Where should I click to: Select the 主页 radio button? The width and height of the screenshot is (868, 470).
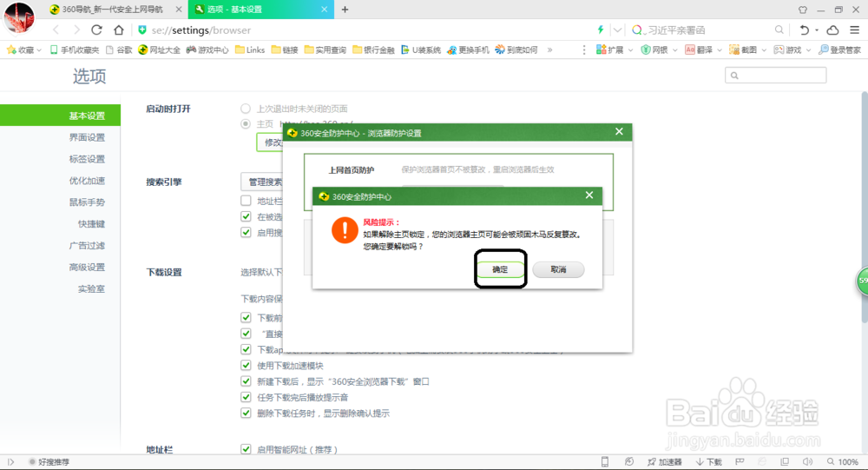[x=246, y=123]
